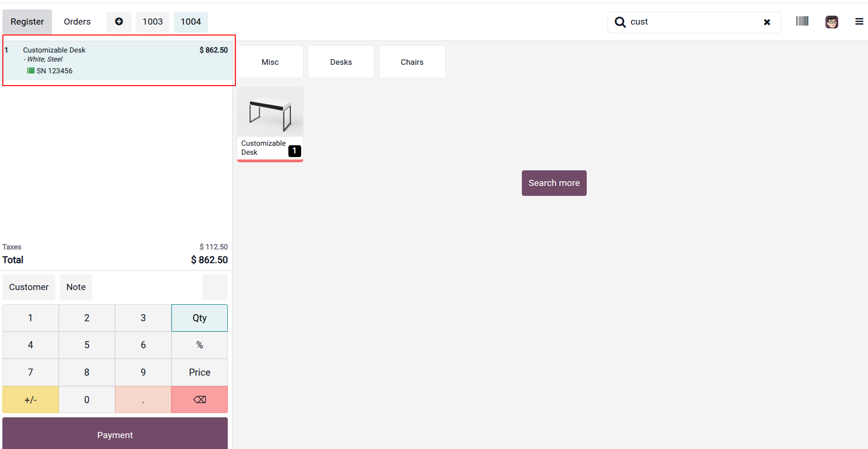
Task: Add the Customizable Desk product card
Action: (270, 124)
